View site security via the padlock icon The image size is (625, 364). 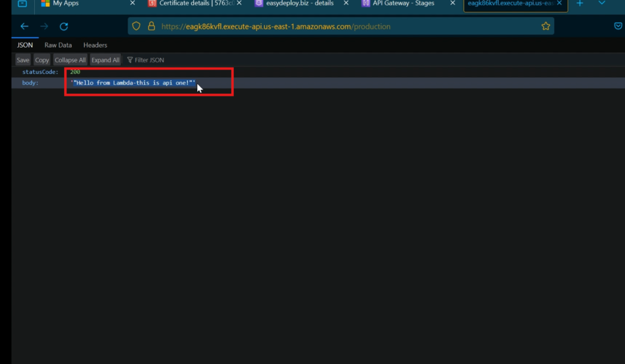[x=151, y=26]
